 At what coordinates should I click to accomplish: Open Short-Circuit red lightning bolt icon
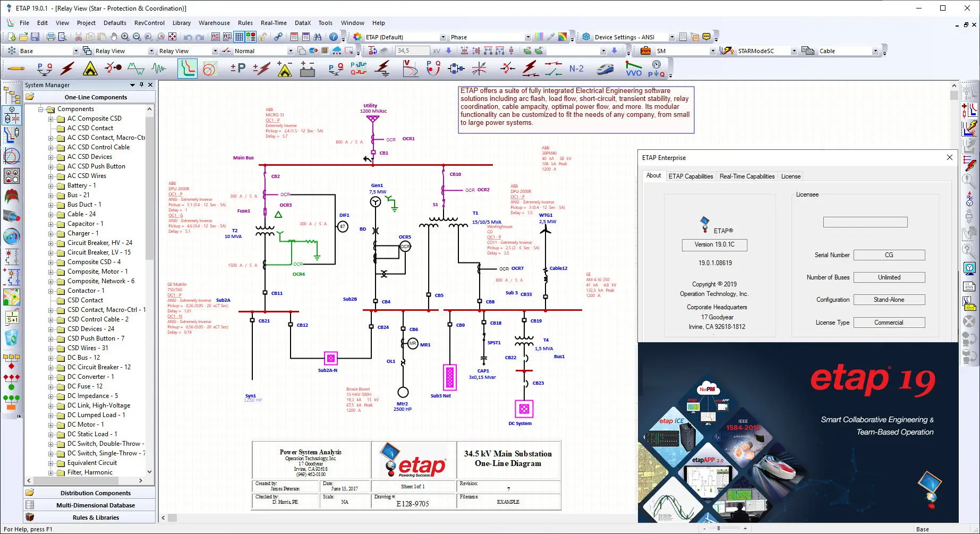67,69
